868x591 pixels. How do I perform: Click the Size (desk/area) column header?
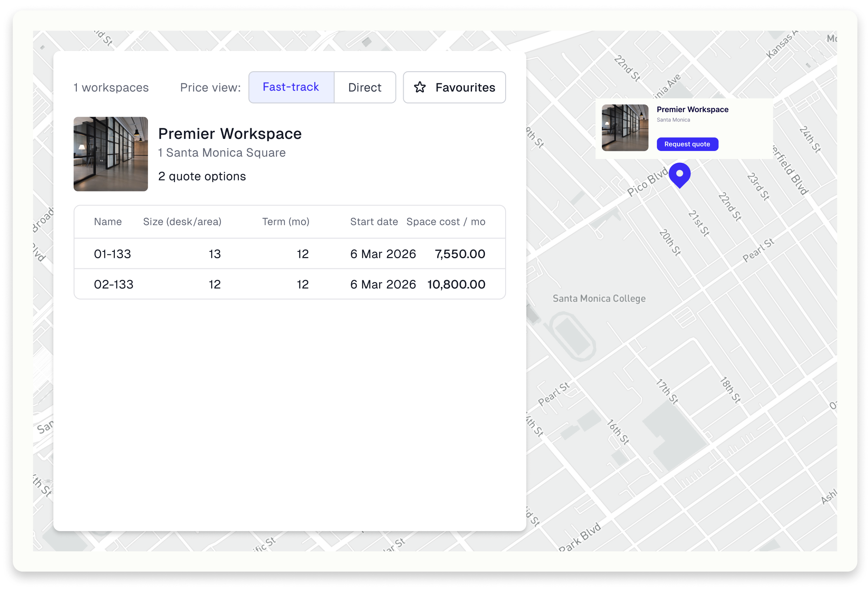click(182, 221)
